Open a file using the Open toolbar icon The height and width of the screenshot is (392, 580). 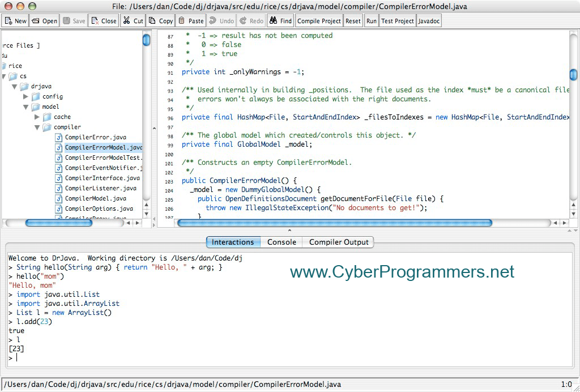pyautogui.click(x=44, y=20)
